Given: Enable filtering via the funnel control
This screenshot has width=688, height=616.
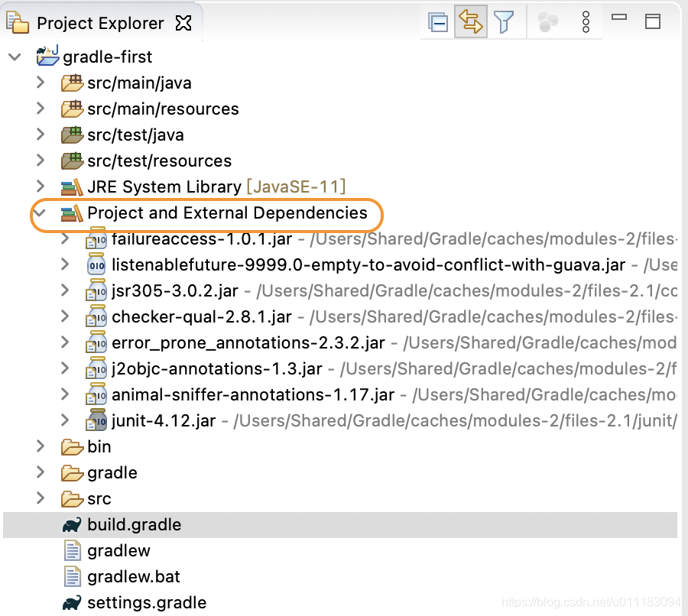Looking at the screenshot, I should pos(505,22).
